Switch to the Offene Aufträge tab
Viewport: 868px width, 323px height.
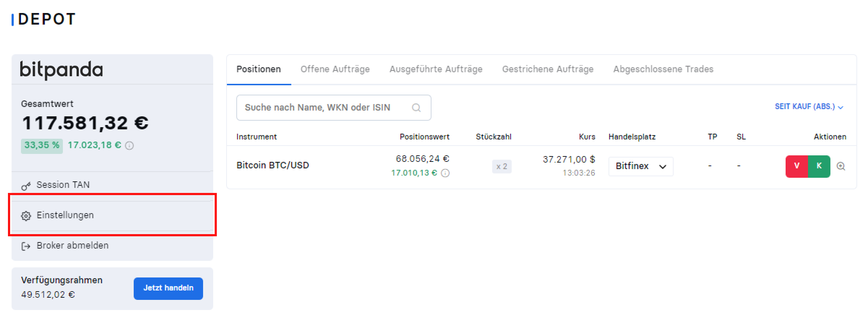point(335,69)
